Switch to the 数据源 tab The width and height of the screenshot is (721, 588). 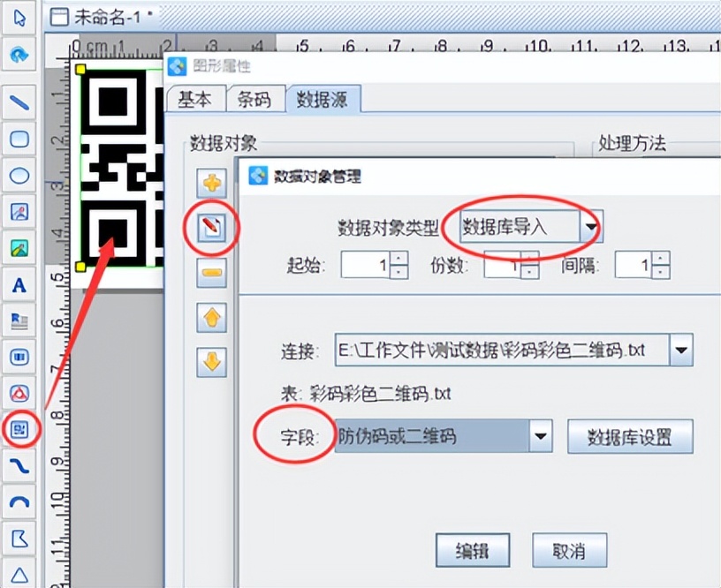pyautogui.click(x=323, y=99)
